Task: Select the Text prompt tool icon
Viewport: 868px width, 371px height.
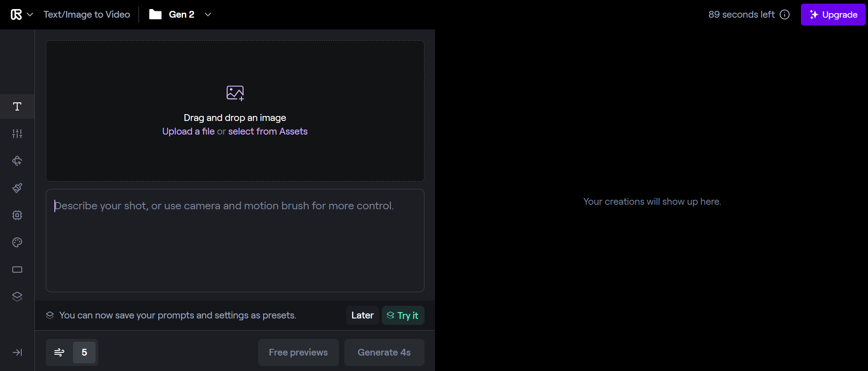Action: (x=17, y=106)
